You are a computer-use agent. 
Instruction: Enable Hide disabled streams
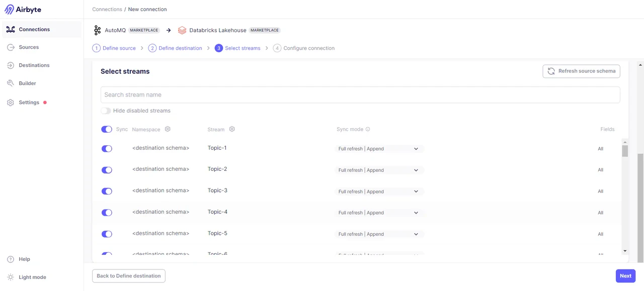point(106,111)
